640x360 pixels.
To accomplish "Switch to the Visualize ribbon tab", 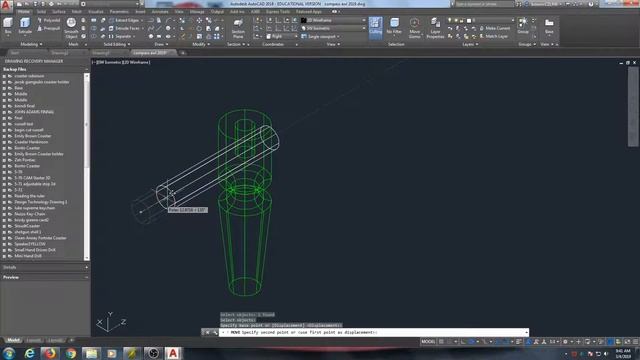I will [x=96, y=12].
